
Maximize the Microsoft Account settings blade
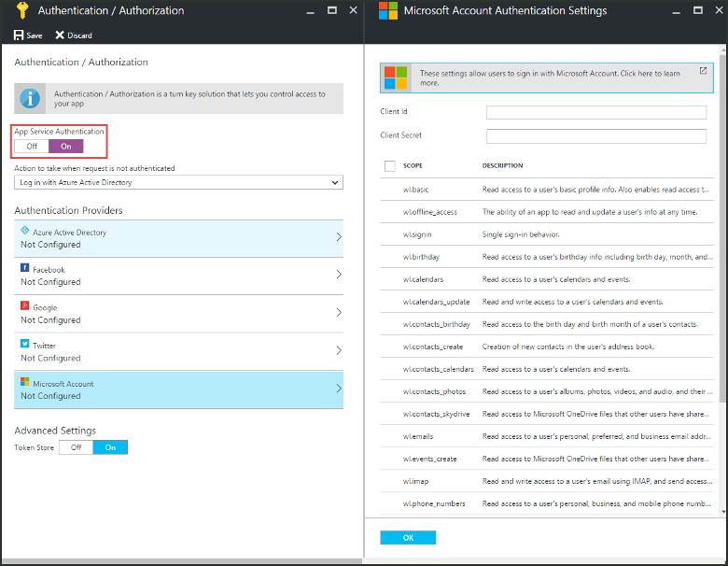click(698, 10)
